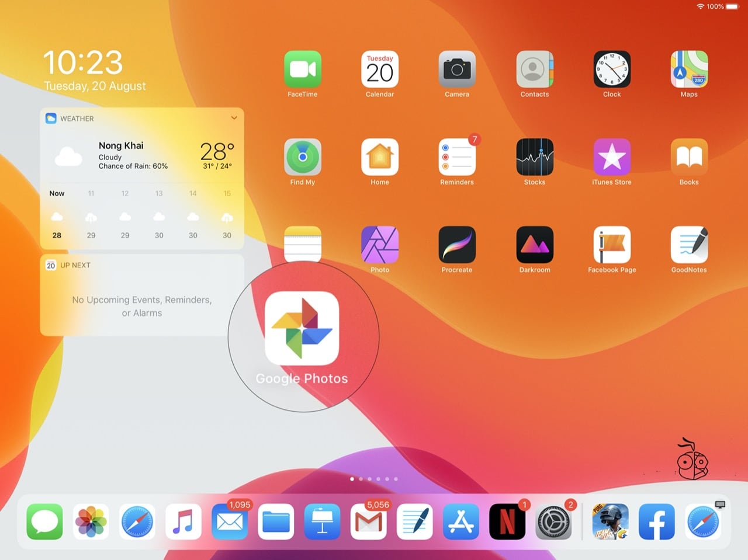Launch PUBG Mobile from the dock
This screenshot has height=560, width=748.
611,521
